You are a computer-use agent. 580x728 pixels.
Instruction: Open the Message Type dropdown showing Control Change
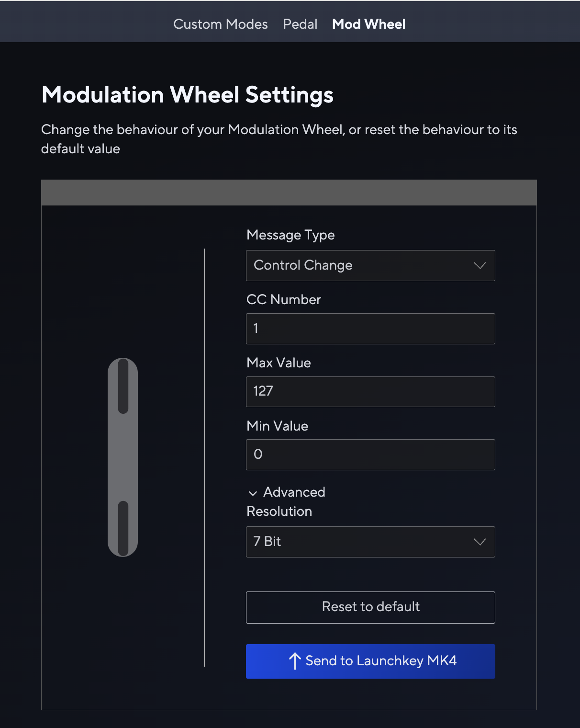pos(364,265)
